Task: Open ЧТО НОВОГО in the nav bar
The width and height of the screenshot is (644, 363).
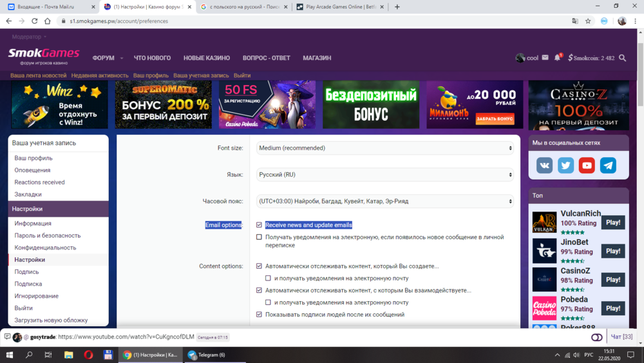Action: [x=152, y=58]
